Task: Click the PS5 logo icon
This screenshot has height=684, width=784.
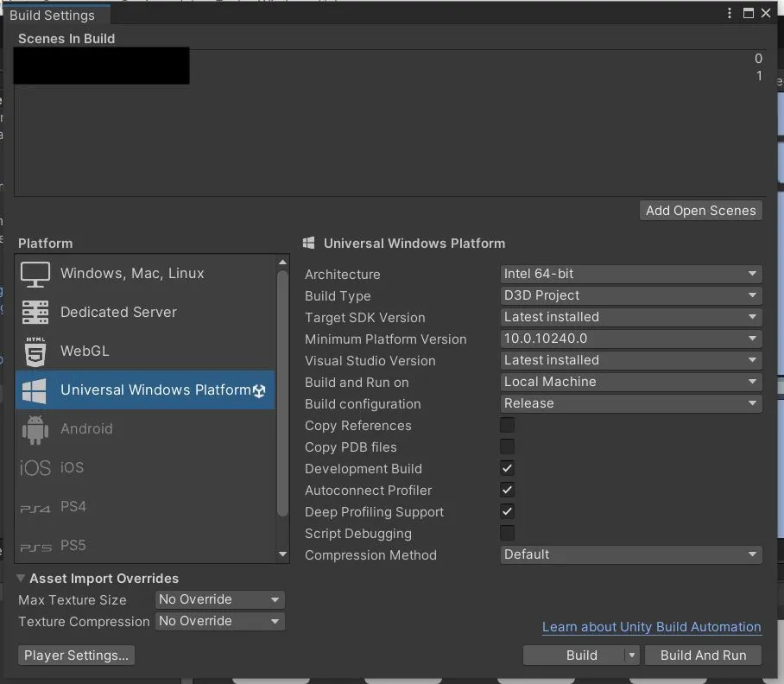Action: [35, 548]
